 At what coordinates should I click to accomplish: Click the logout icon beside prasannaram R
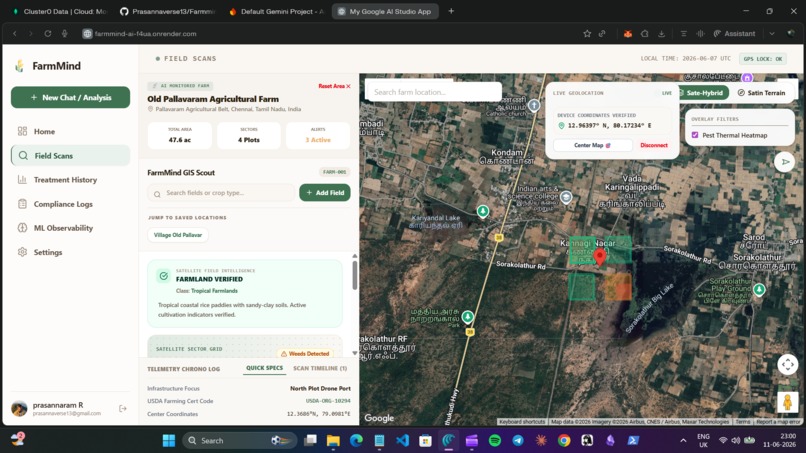click(x=123, y=409)
